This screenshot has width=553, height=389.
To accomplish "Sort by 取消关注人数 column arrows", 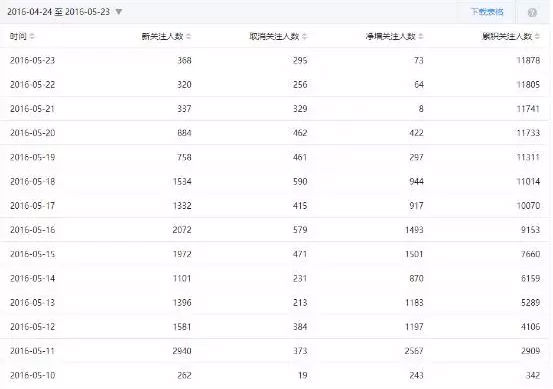I will (x=305, y=36).
